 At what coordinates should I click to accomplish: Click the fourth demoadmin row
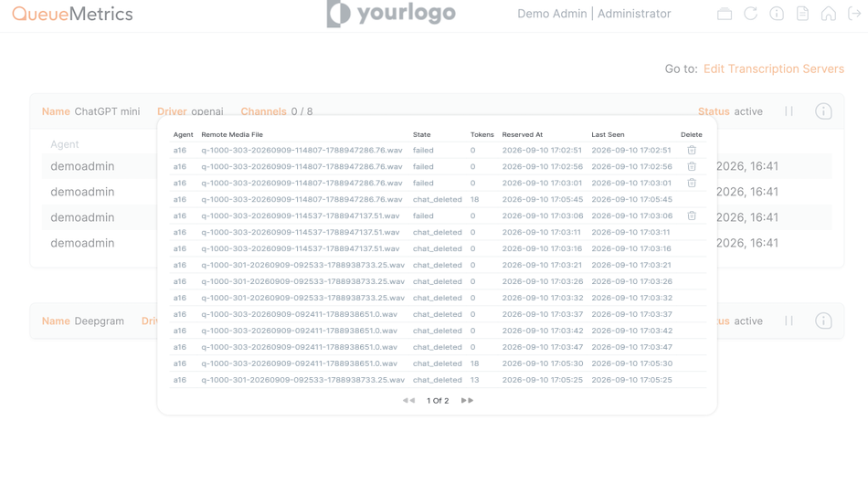[x=82, y=243]
